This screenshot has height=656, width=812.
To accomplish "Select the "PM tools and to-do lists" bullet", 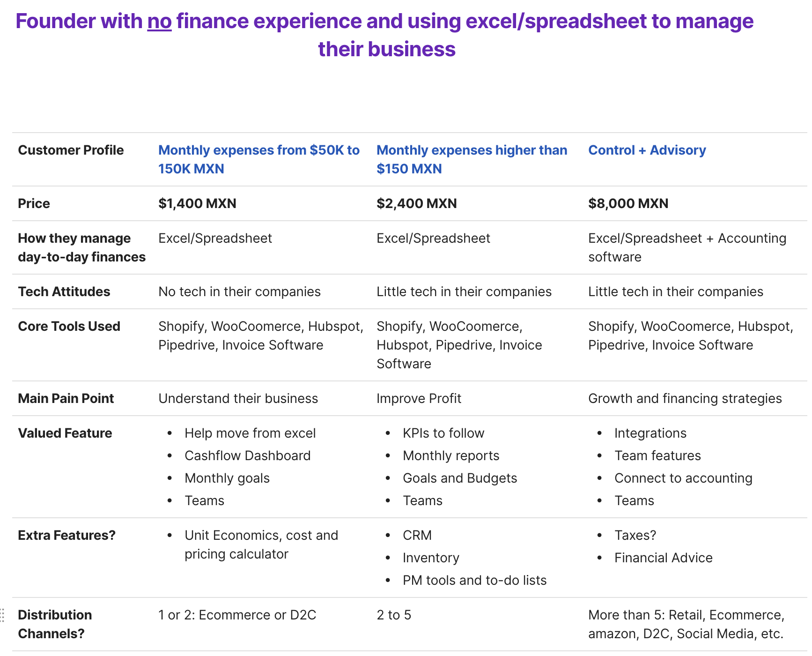I will pos(474,580).
